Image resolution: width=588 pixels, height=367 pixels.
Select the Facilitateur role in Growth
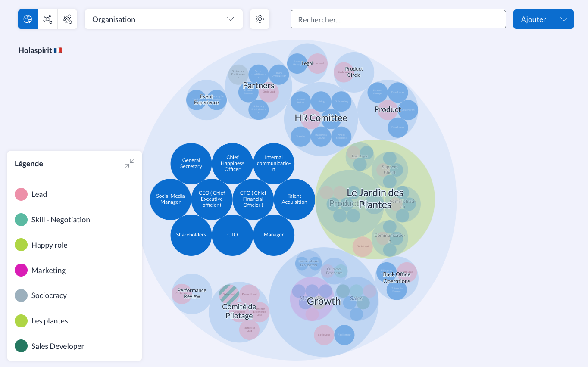tap(344, 335)
